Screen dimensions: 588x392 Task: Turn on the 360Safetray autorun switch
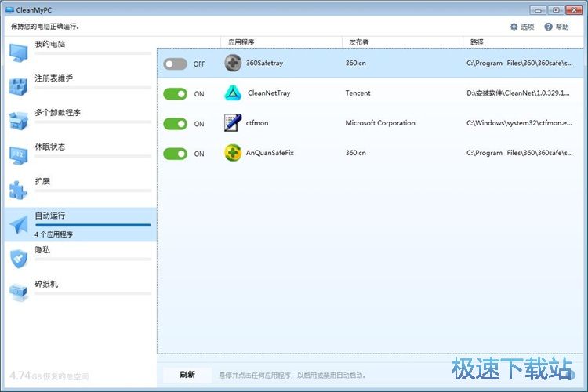pos(175,64)
